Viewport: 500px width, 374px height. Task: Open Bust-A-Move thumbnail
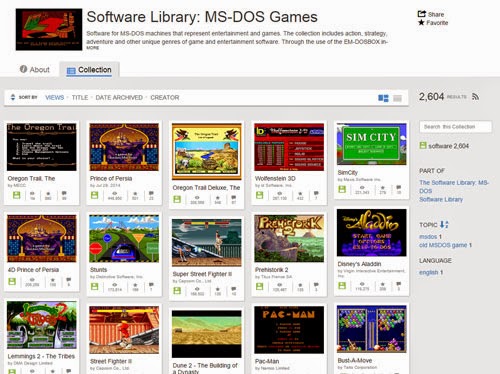371,329
